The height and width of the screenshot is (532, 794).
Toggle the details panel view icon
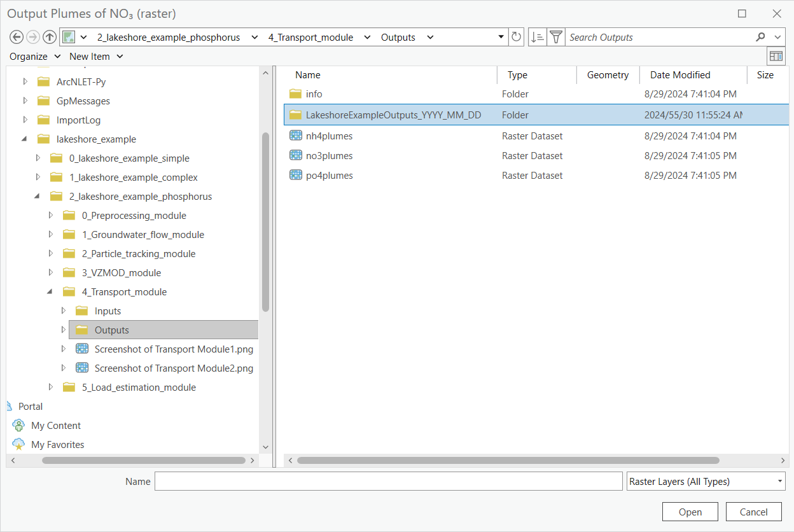pos(776,56)
